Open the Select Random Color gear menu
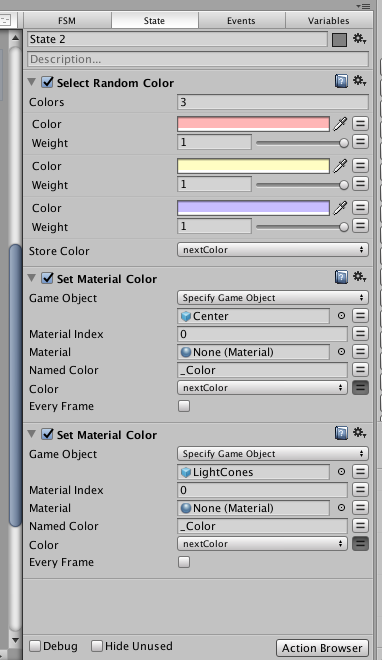 (359, 80)
